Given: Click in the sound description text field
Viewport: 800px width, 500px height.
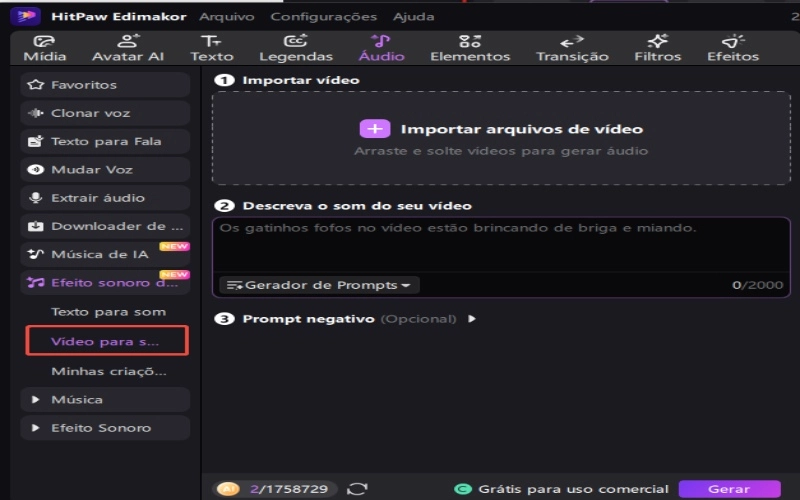Looking at the screenshot, I should 501,244.
